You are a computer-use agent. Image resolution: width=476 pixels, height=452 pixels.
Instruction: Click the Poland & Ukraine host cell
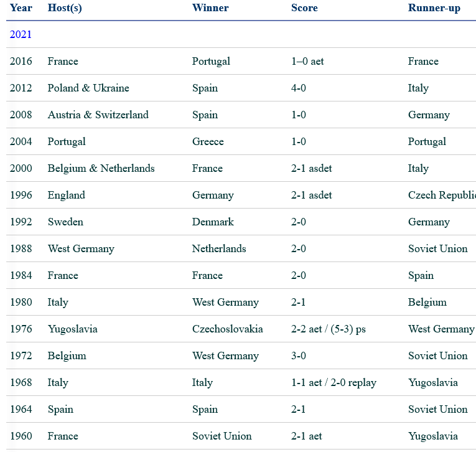(x=88, y=88)
